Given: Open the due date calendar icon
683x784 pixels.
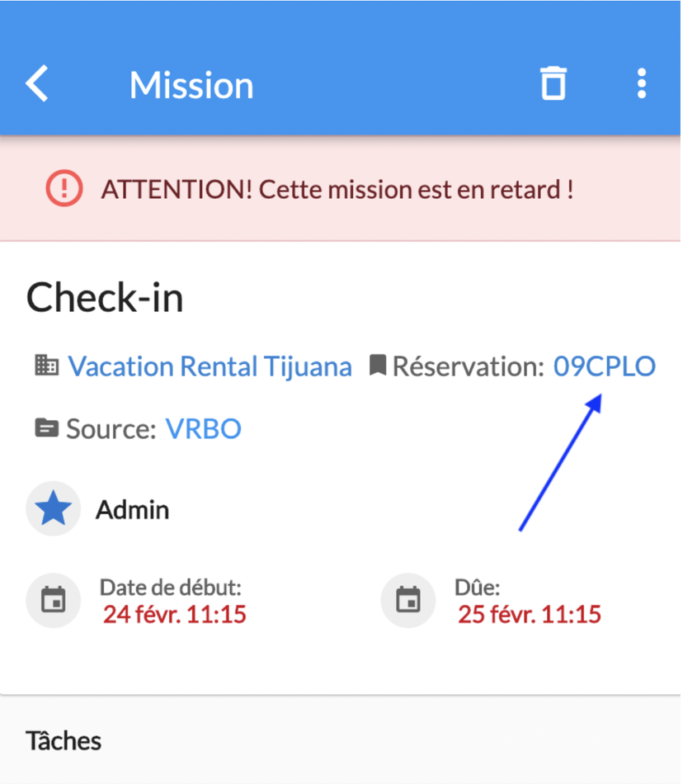Looking at the screenshot, I should (408, 600).
